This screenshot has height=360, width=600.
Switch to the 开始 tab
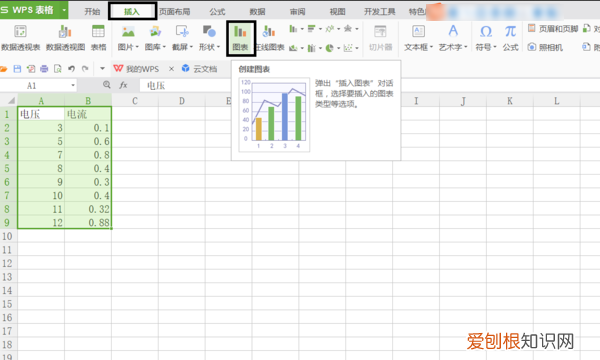pos(92,11)
